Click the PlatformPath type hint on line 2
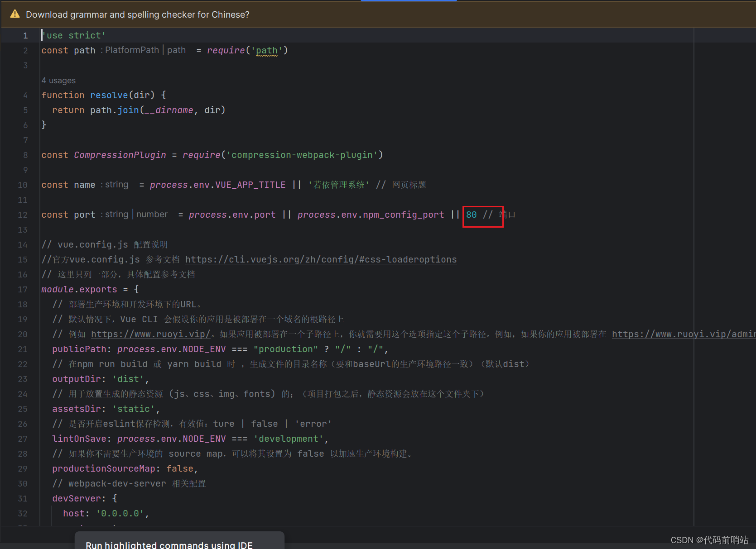This screenshot has width=756, height=549. coord(132,50)
